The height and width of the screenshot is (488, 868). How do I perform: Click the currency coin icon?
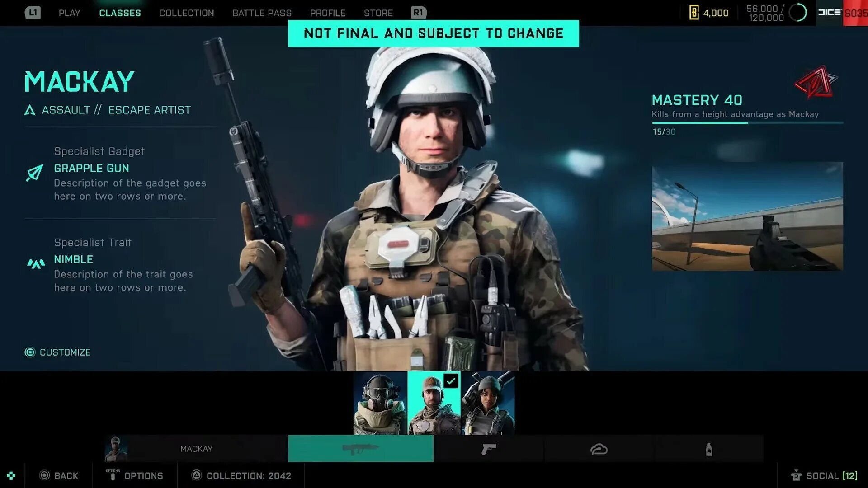tap(694, 13)
